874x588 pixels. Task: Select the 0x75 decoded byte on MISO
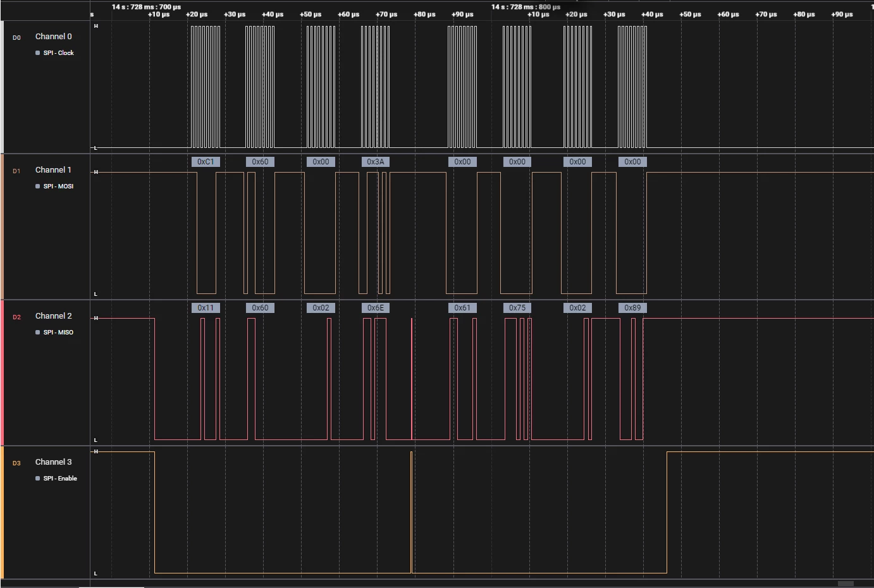click(517, 308)
